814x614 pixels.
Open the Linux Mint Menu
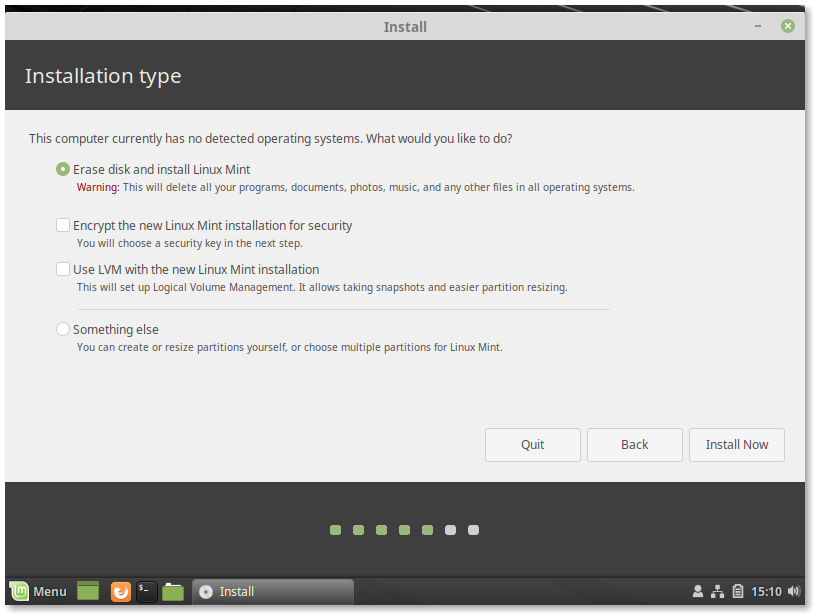tap(38, 591)
